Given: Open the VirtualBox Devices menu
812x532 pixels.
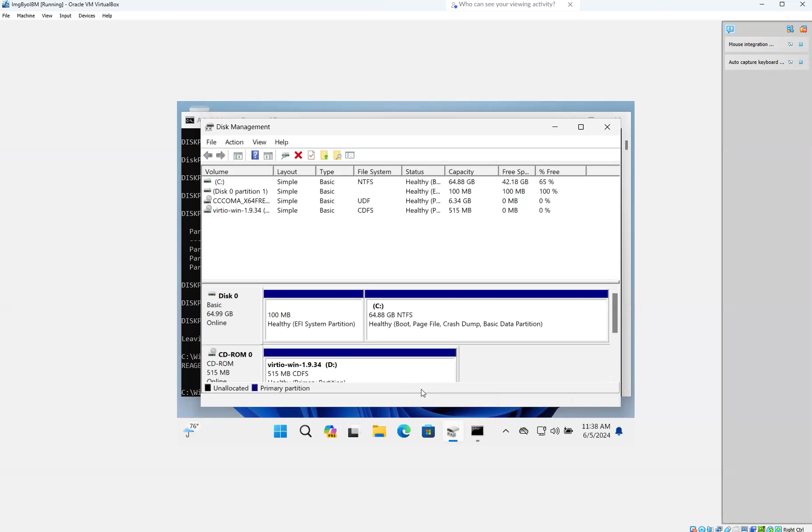Looking at the screenshot, I should 87,16.
